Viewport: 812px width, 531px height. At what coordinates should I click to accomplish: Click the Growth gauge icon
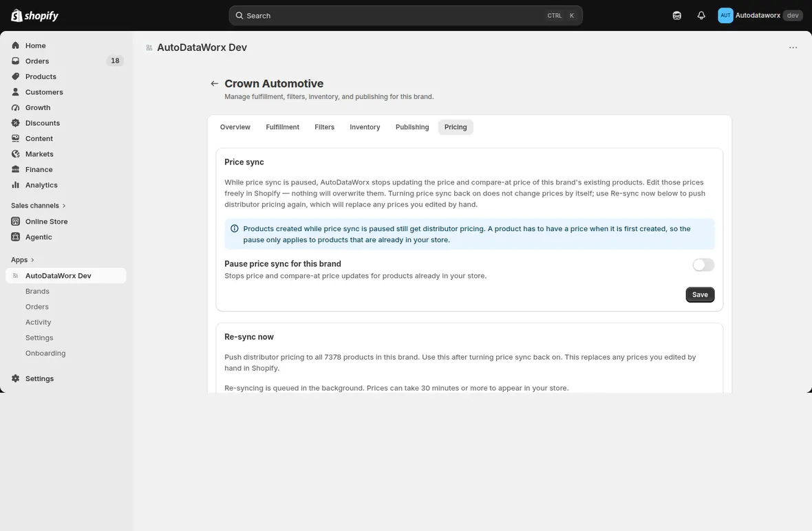(16, 108)
